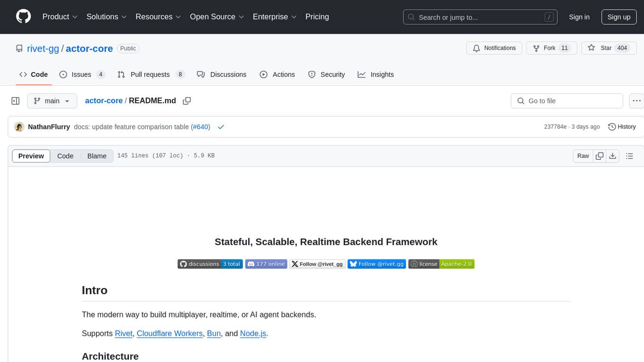Open the Bun link
The width and height of the screenshot is (644, 362).
pyautogui.click(x=214, y=334)
